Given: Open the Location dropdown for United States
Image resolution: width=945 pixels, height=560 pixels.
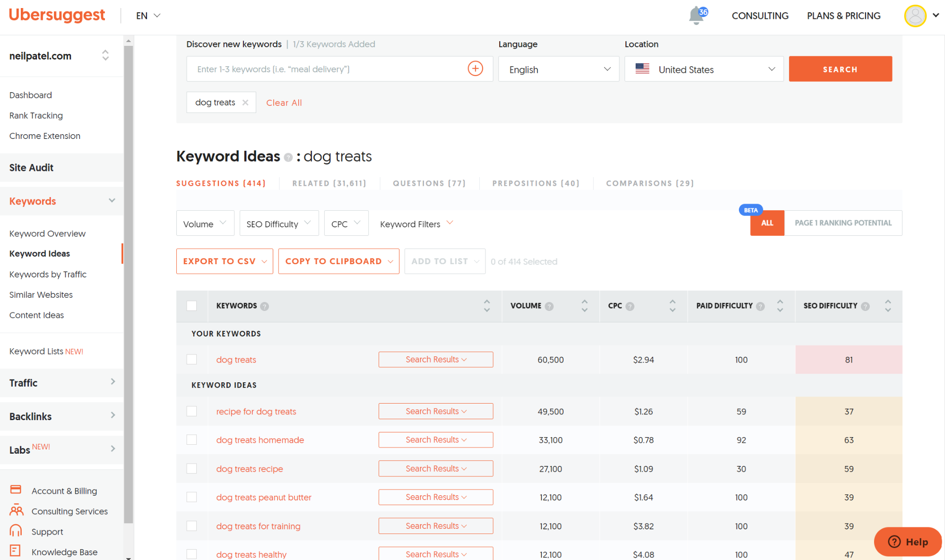Looking at the screenshot, I should 703,69.
